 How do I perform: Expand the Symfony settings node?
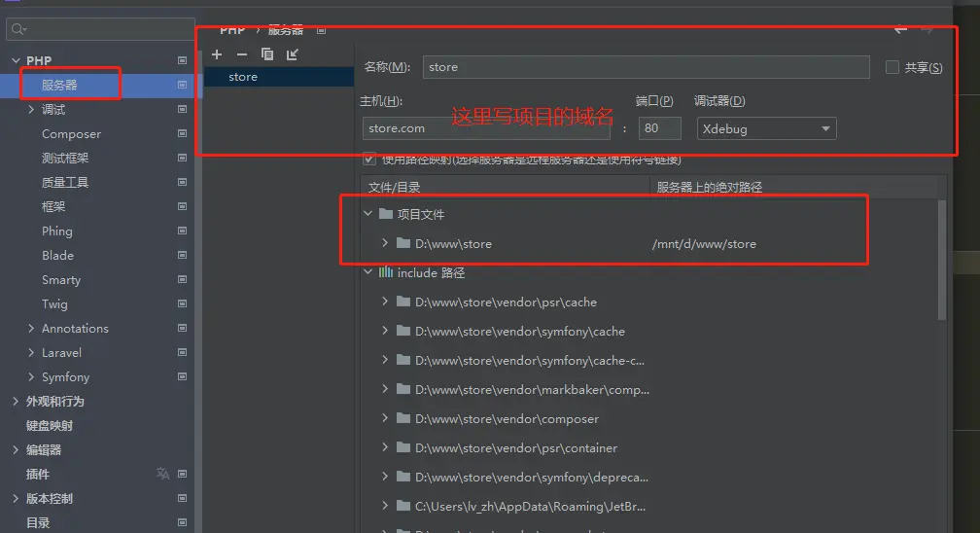coord(31,376)
